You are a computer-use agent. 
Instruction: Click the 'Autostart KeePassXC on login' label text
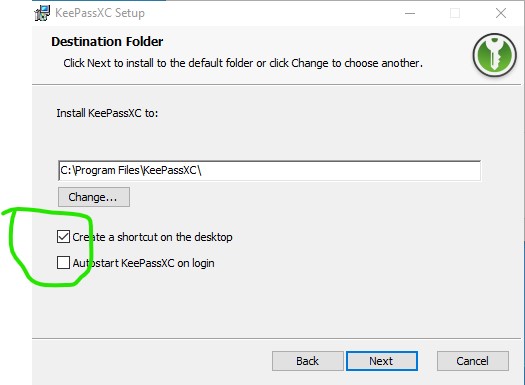coord(143,263)
